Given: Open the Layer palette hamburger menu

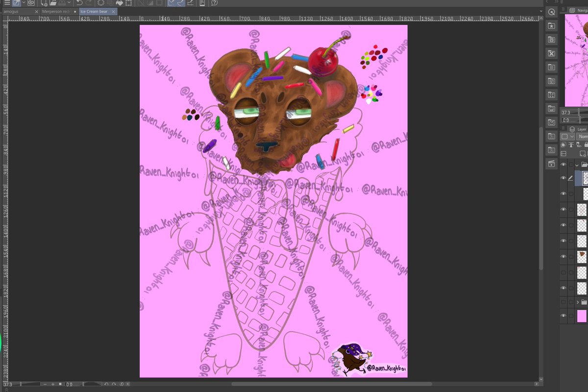Looking at the screenshot, I should (563, 128).
